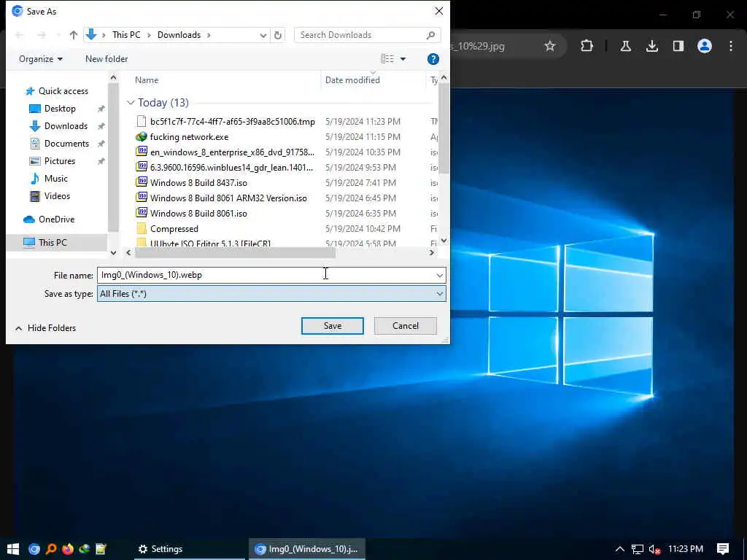Image resolution: width=747 pixels, height=560 pixels.
Task: Sort by Date modified column header
Action: click(352, 80)
